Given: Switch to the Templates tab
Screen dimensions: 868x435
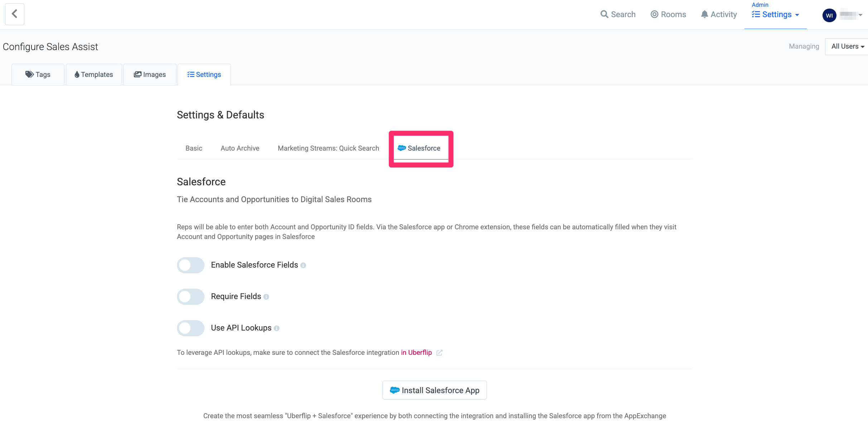Looking at the screenshot, I should pyautogui.click(x=94, y=74).
